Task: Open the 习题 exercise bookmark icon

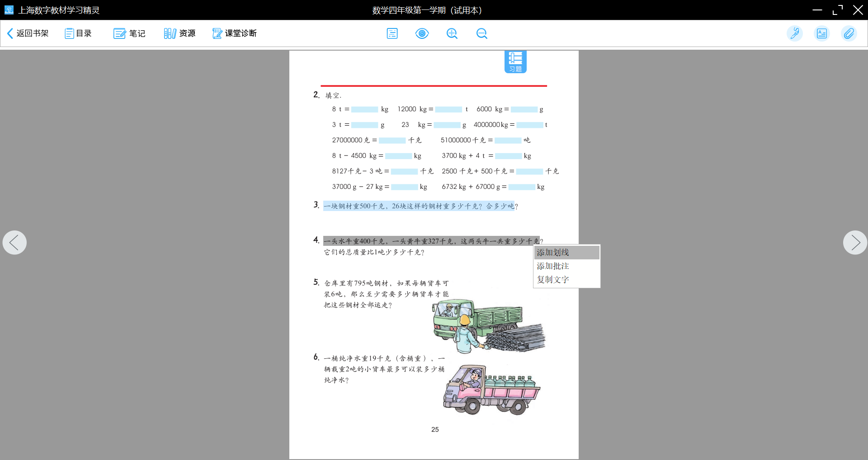Action: pyautogui.click(x=515, y=61)
